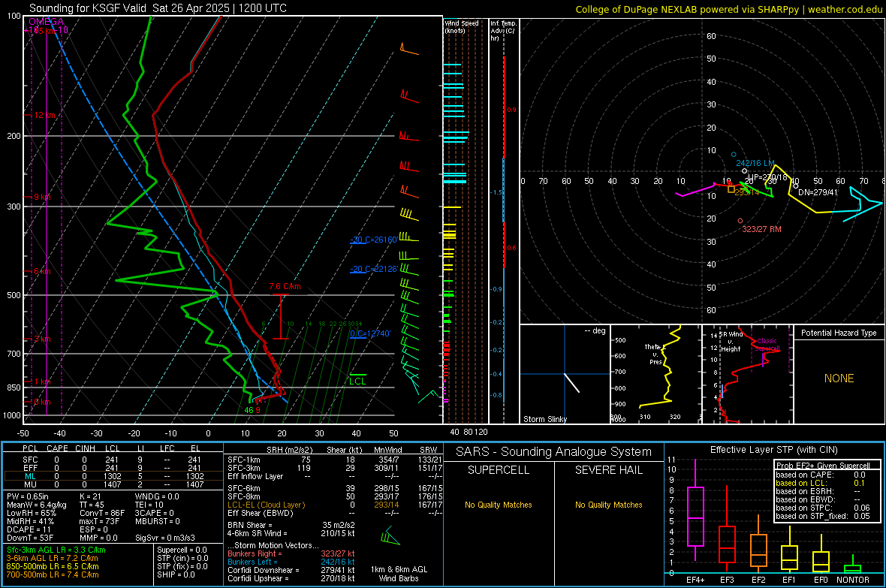
Task: Click the white Storm Slinky line in its panel
Action: 572,383
